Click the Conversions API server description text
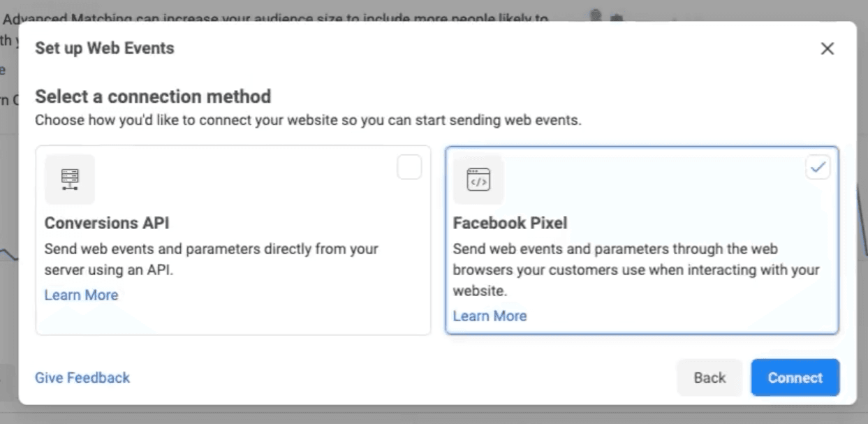Viewport: 868px width, 424px height. coord(211,259)
